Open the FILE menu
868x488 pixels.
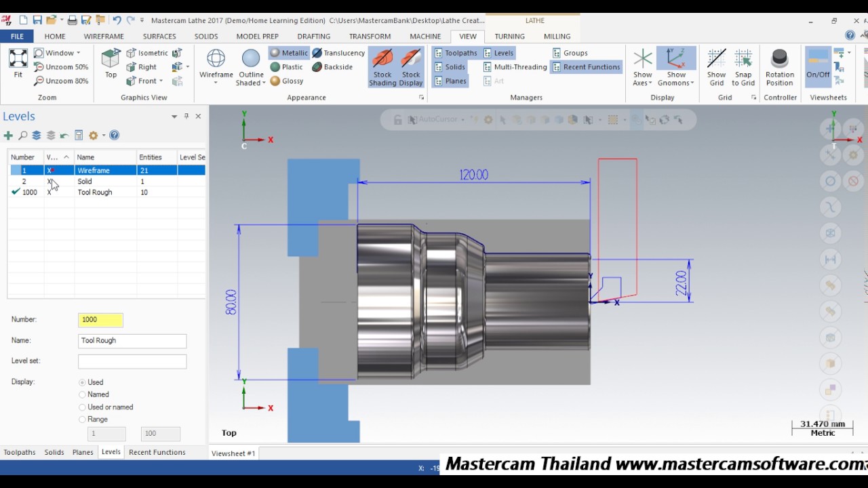click(x=17, y=37)
